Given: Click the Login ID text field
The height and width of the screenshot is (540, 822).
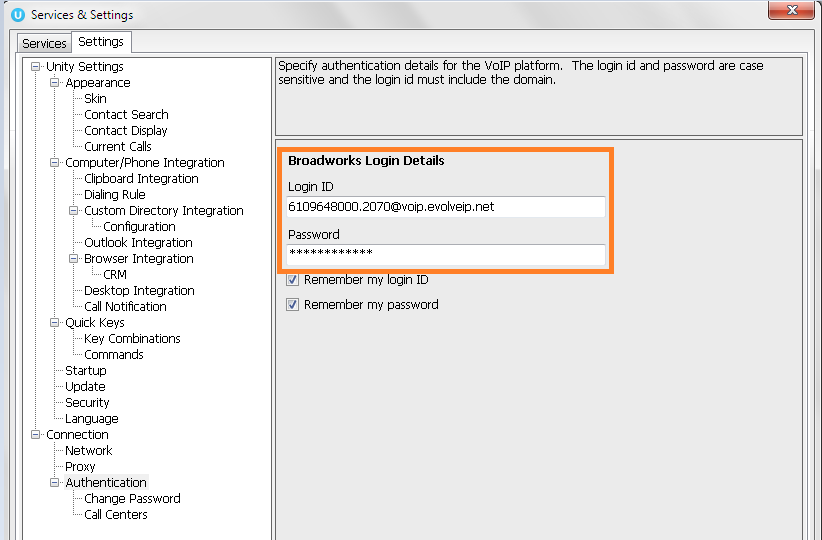Looking at the screenshot, I should click(445, 207).
